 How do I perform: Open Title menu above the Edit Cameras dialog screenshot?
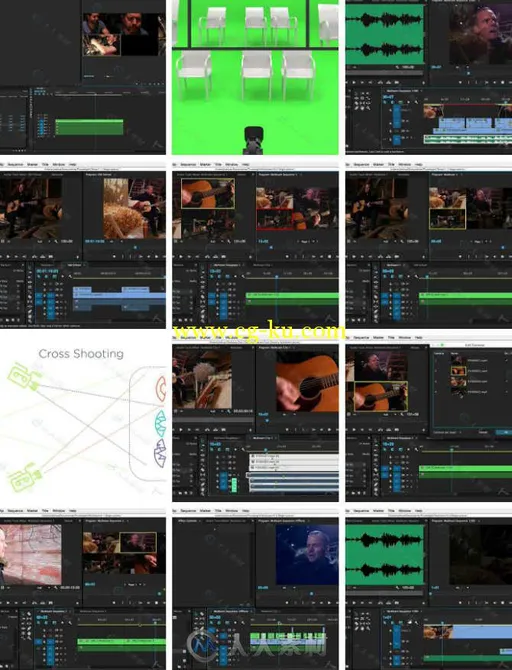pyautogui.click(x=391, y=338)
